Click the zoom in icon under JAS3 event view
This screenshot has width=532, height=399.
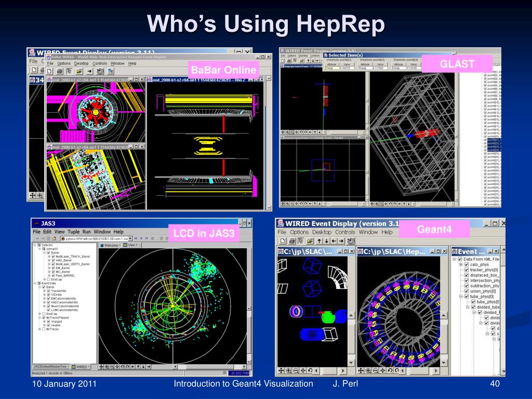tap(107, 367)
